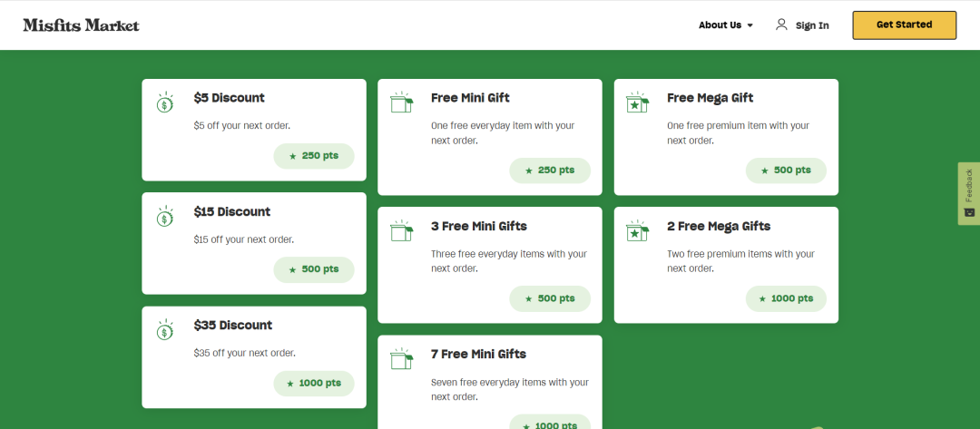Click the Free Mini Gift heading
This screenshot has width=980, height=429.
(x=470, y=98)
